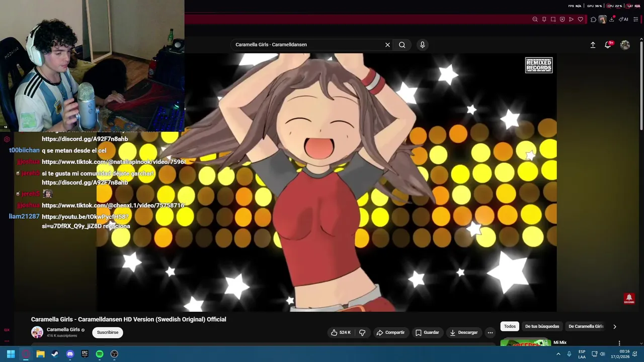Image resolution: width=644 pixels, height=362 pixels.
Task: Click the GX corner icon in sidebar
Action: (7, 330)
